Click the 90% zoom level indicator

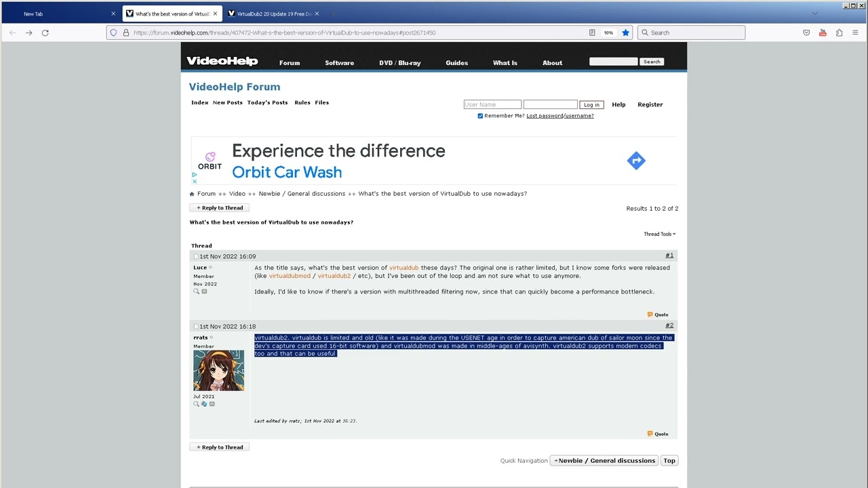(608, 33)
